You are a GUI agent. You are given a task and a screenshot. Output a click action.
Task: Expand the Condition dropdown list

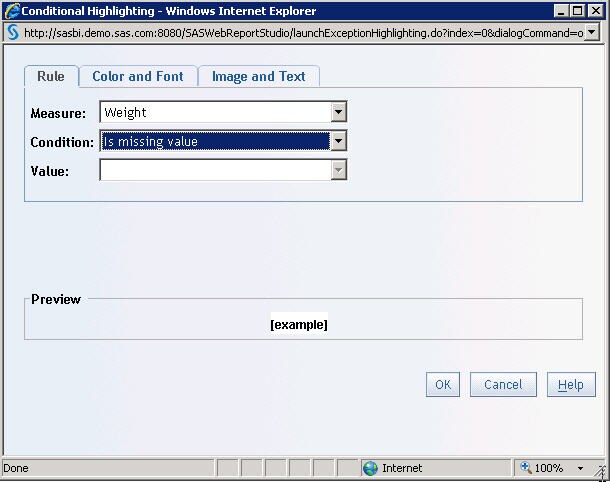pyautogui.click(x=338, y=141)
